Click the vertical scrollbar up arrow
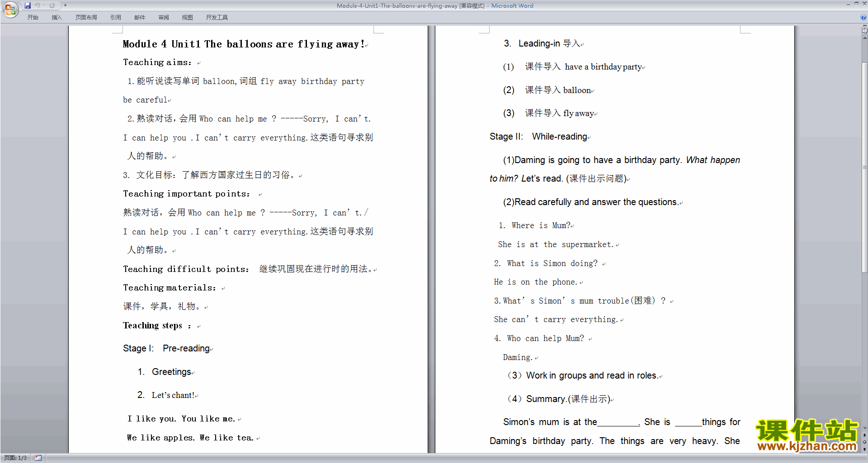Screen dimensions: 868x463 [x=864, y=38]
